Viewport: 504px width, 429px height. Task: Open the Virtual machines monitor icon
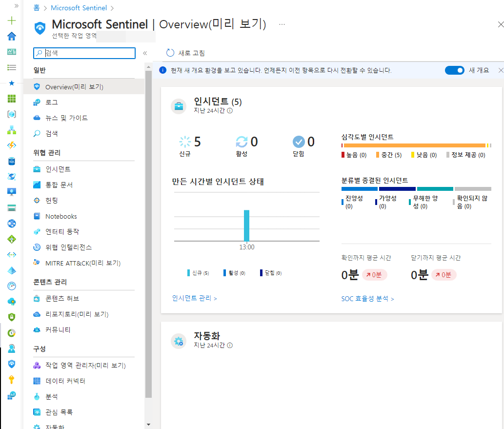point(12,192)
